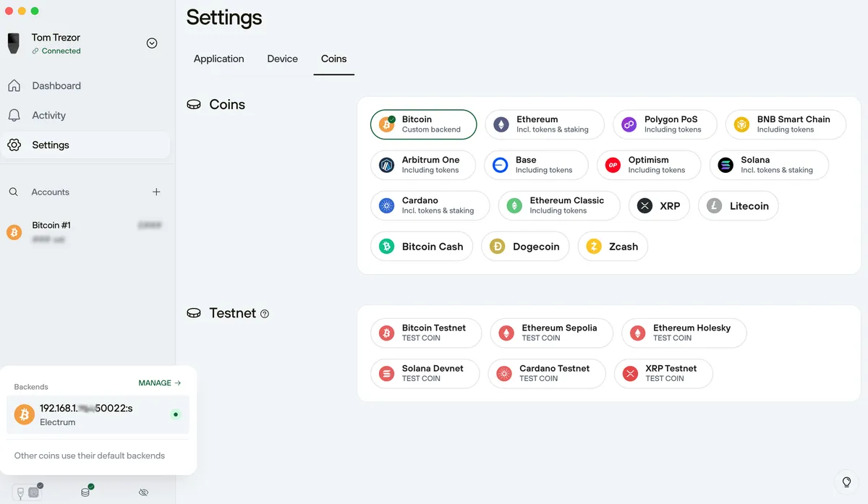Hide balances with the crossed-eye icon
Image resolution: width=868 pixels, height=504 pixels.
pos(143,492)
